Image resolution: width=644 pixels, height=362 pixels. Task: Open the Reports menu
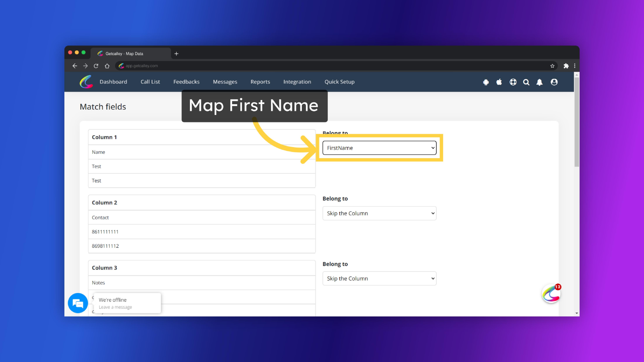pos(260,82)
